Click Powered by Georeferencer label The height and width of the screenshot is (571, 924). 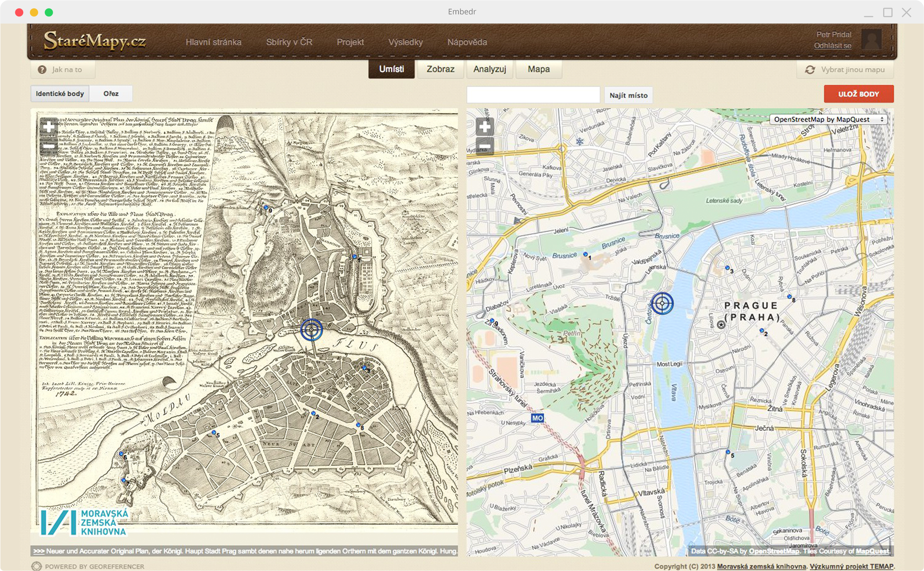click(x=88, y=566)
